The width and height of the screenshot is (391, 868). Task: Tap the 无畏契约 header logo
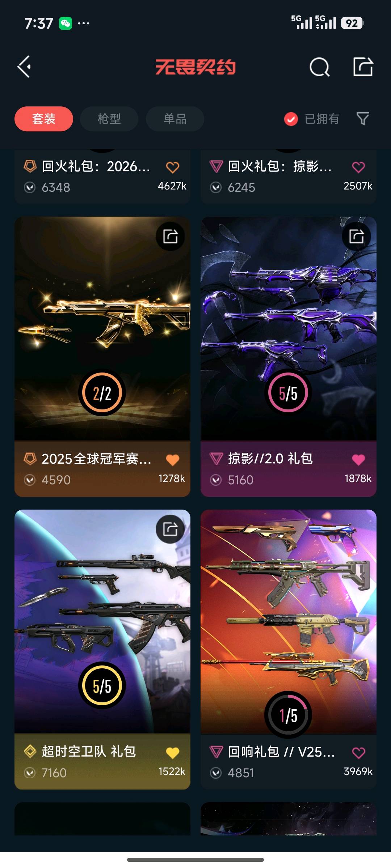coord(195,67)
